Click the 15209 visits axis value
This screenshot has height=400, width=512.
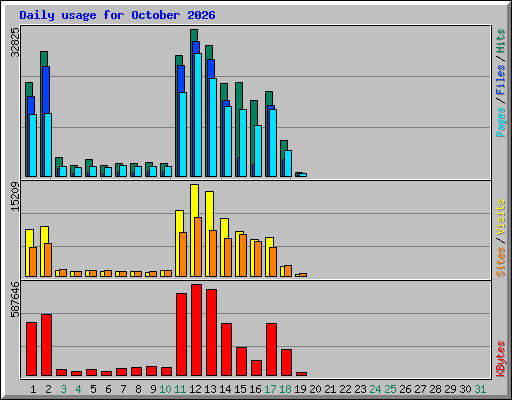(x=15, y=196)
